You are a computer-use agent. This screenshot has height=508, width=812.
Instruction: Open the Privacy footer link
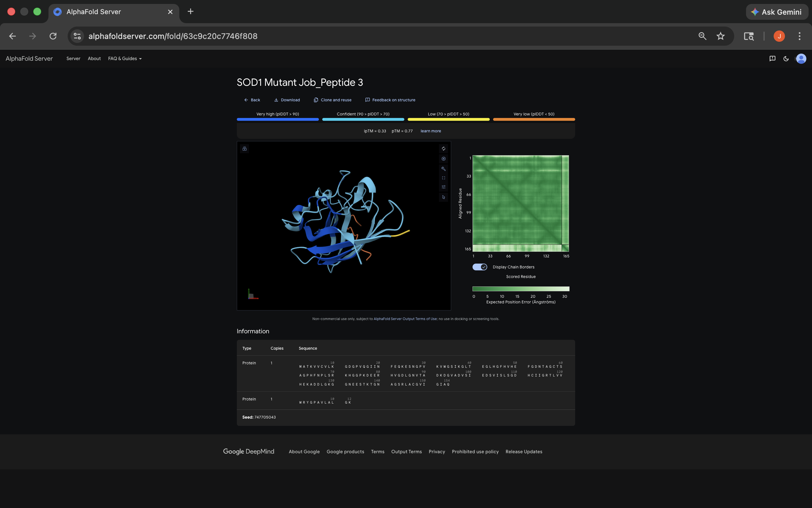point(436,452)
